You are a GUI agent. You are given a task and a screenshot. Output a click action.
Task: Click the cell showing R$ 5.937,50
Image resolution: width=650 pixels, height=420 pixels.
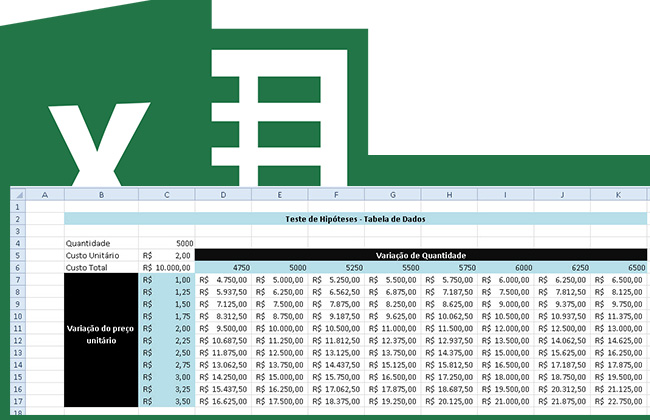coord(223,292)
